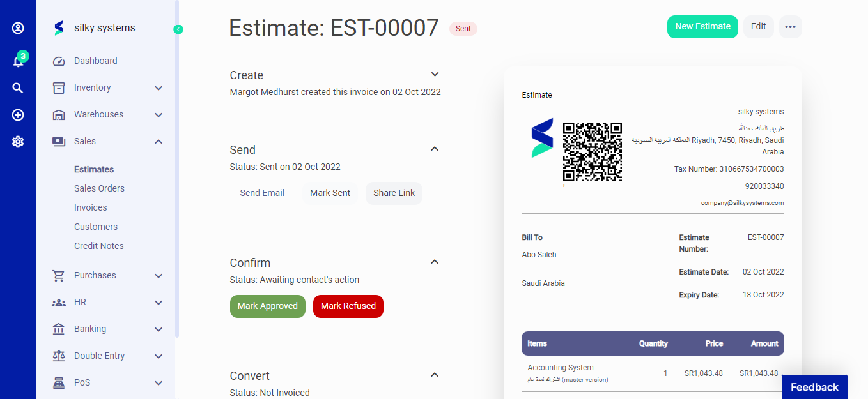The width and height of the screenshot is (868, 399).
Task: Click the New Estimate button
Action: coord(702,26)
